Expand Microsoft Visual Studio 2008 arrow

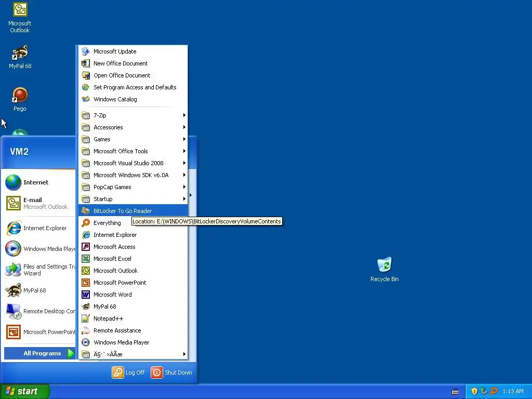(x=184, y=163)
